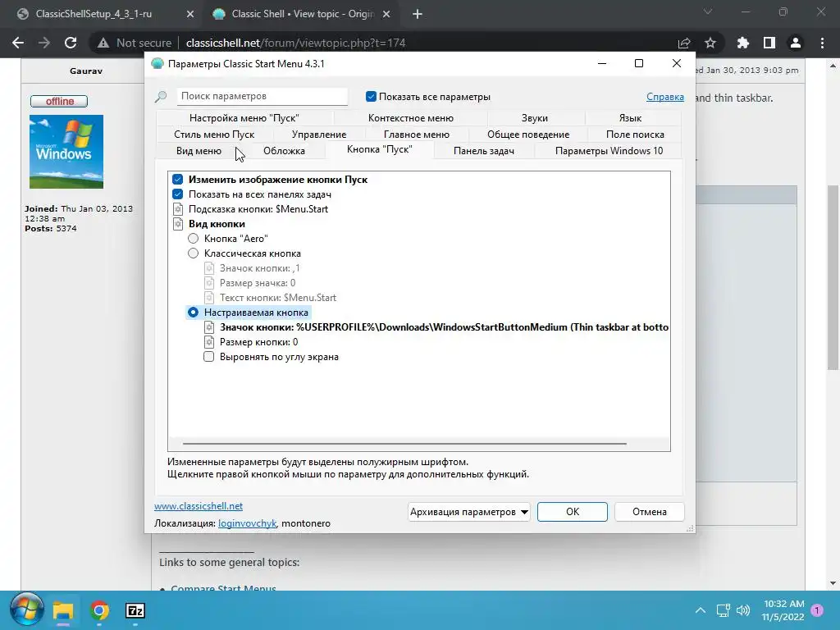
Task: Switch to Поле поиска tab
Action: tap(635, 135)
